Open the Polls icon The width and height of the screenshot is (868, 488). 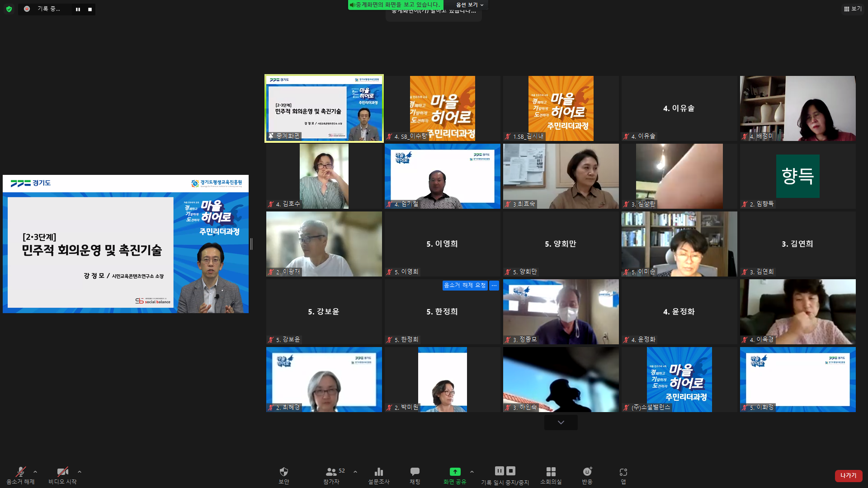coord(378,472)
